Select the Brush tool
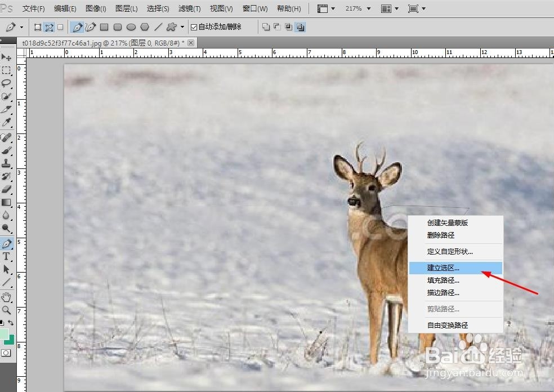 (6, 150)
